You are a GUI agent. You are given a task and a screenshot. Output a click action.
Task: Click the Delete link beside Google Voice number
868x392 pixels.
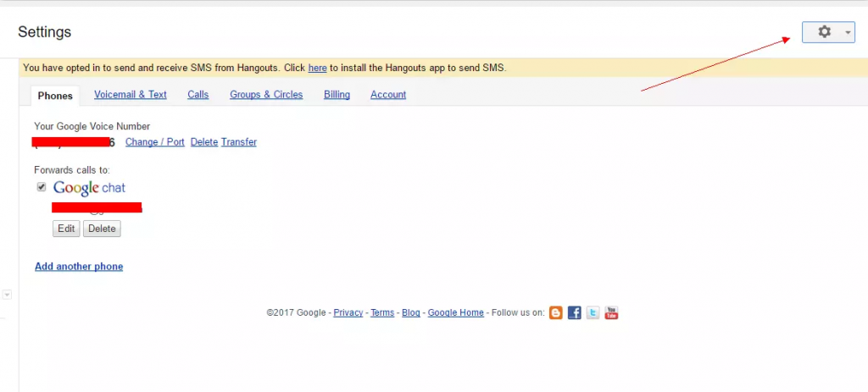204,142
